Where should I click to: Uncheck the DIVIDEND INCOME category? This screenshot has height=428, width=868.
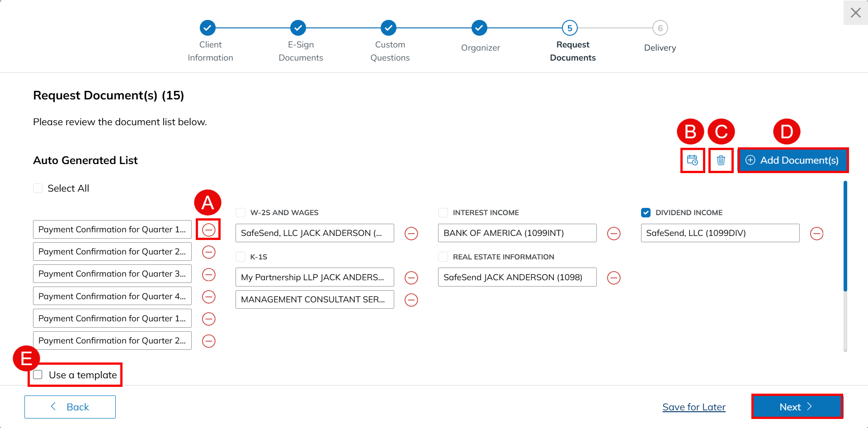[x=646, y=212]
